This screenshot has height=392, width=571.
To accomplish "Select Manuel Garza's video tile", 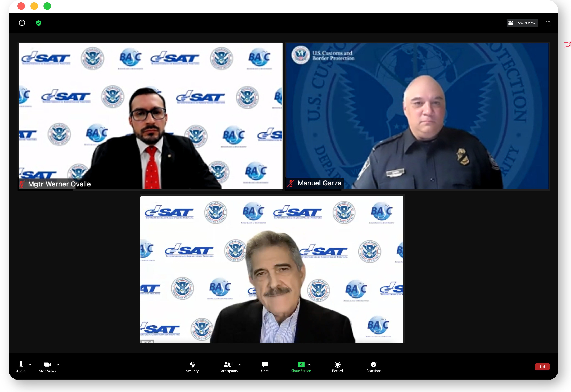I will coord(418,115).
